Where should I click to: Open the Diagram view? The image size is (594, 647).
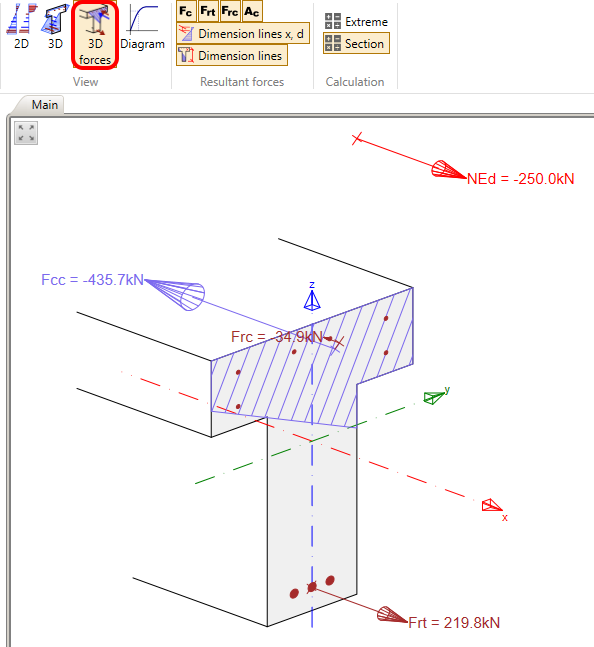(142, 26)
